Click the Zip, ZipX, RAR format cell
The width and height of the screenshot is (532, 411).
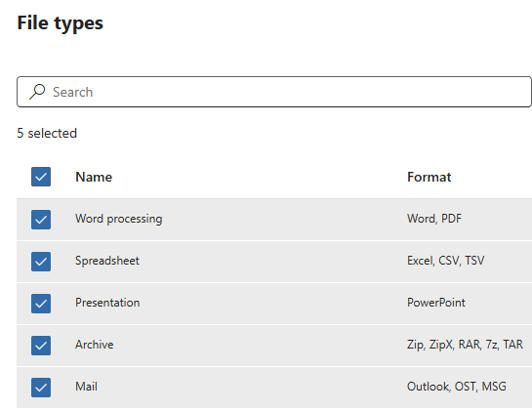click(x=466, y=345)
